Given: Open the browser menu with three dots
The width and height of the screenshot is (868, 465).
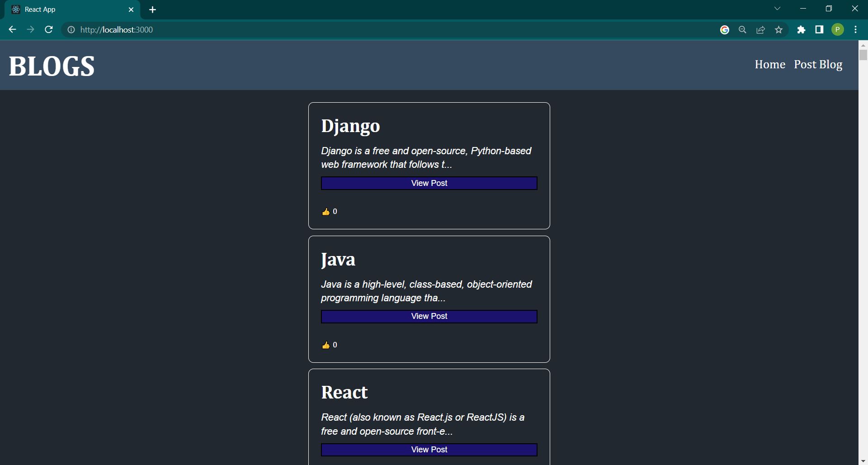Looking at the screenshot, I should pos(855,29).
